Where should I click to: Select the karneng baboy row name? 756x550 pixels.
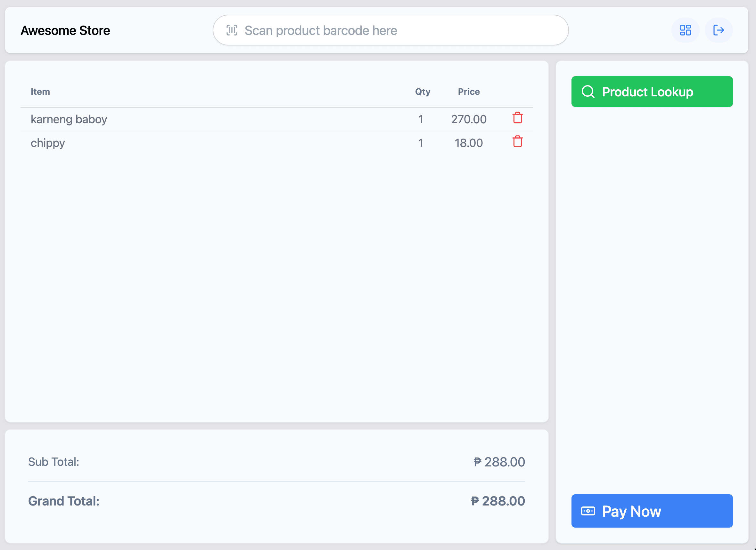point(69,119)
